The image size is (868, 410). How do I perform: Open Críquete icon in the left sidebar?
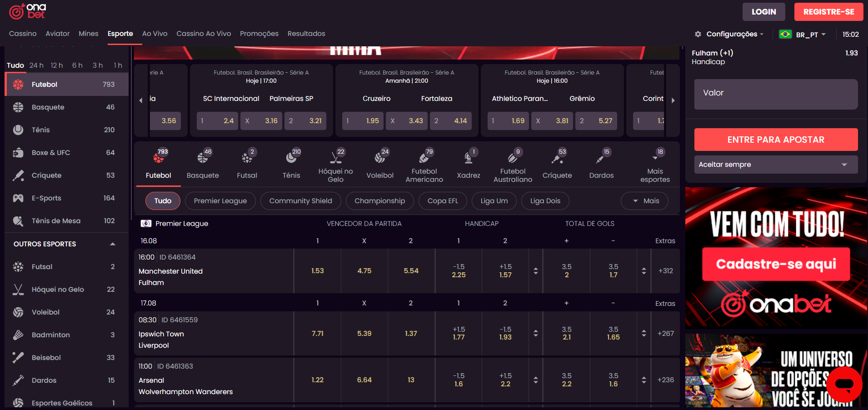18,175
